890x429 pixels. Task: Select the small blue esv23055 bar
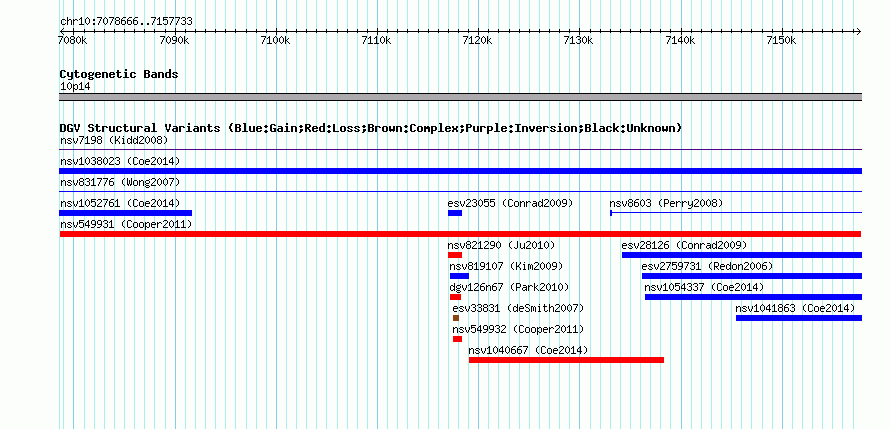pyautogui.click(x=455, y=213)
